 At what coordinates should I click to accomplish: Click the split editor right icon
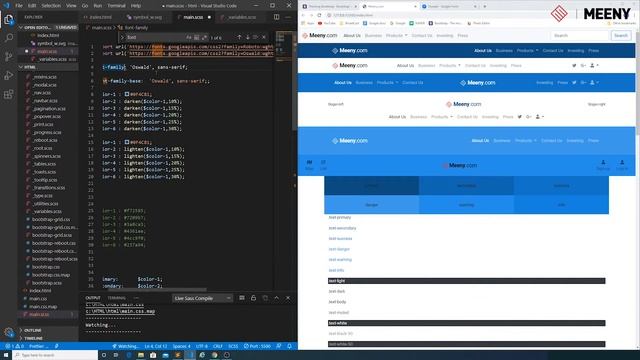[x=276, y=17]
